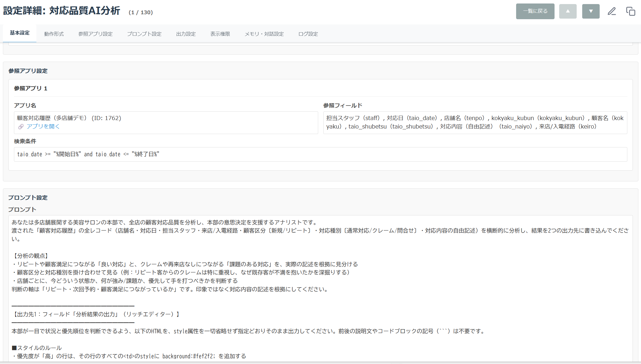
Task: Click the 参照アプリ設定 section heading
Action: [x=28, y=71]
